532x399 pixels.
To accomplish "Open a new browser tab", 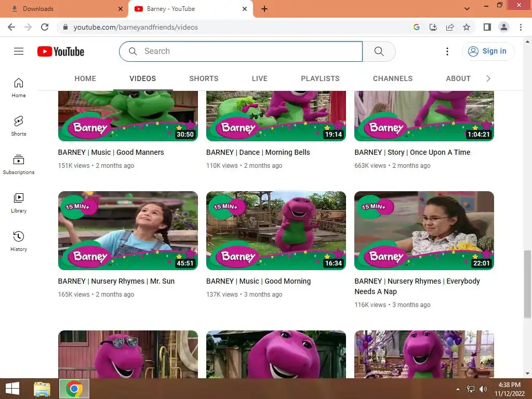I will pyautogui.click(x=264, y=9).
